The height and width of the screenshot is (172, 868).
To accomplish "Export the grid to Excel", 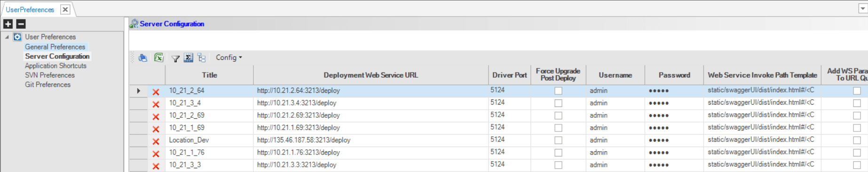I will point(159,57).
